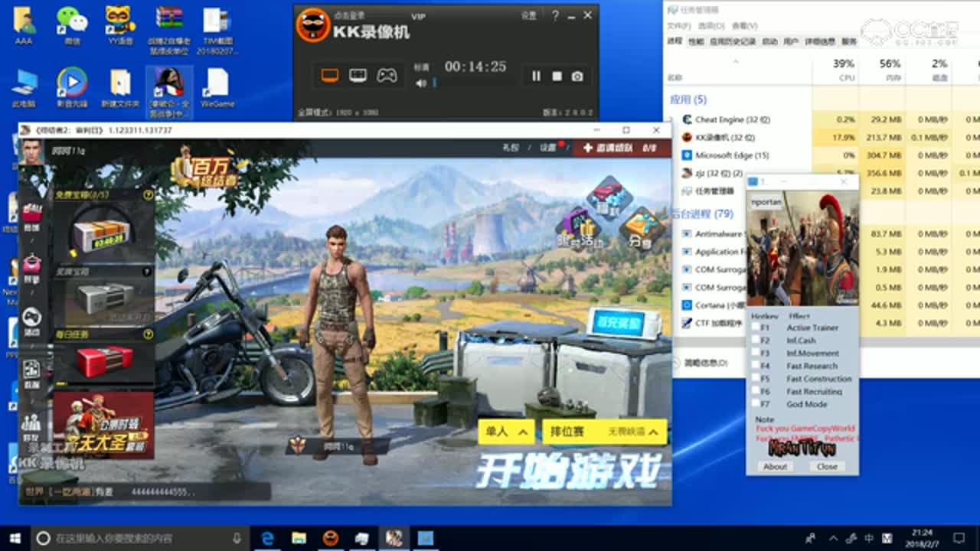Open in-game 礼包 gift pack
The image size is (980, 551).
pos(510,148)
